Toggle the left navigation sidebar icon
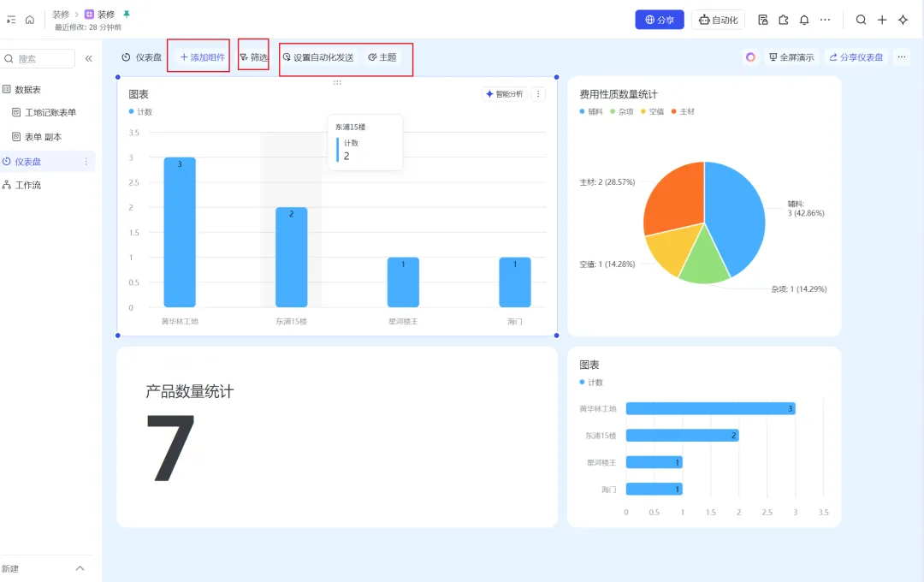Screen dimensions: 924x582 [11, 20]
